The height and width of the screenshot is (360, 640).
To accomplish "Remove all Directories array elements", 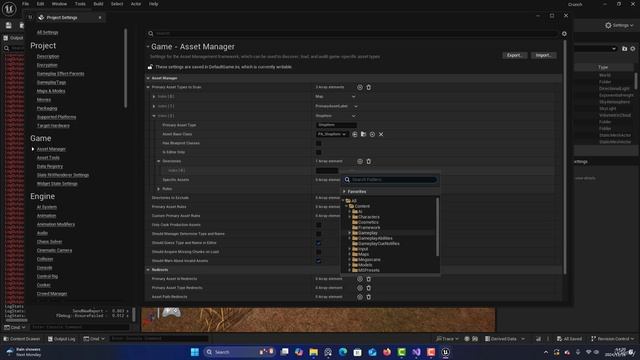I will point(369,161).
